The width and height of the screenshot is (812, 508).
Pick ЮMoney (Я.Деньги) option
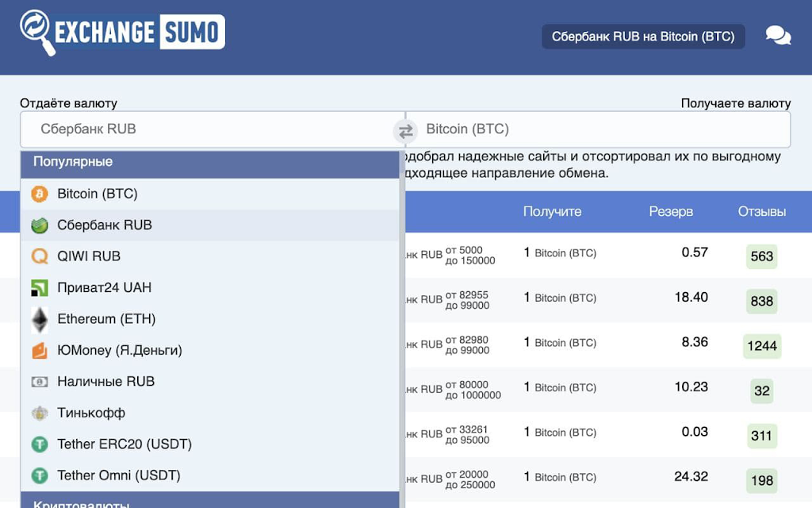(209, 350)
